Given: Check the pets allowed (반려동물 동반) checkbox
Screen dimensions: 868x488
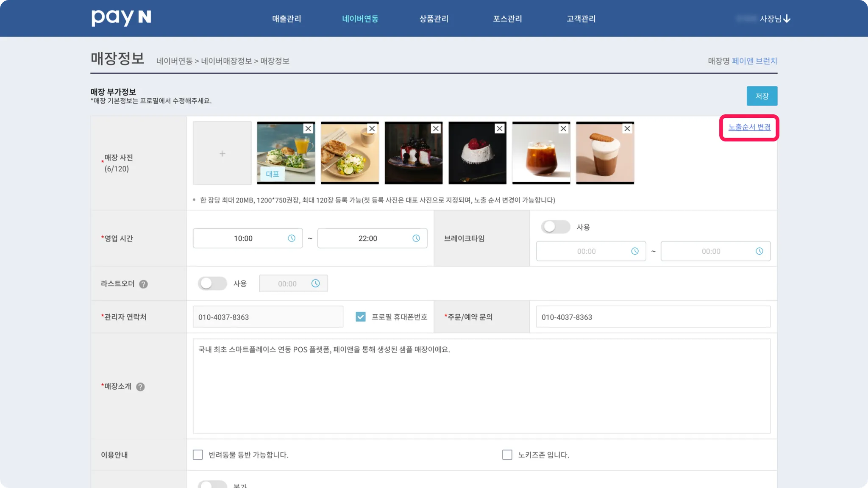Looking at the screenshot, I should (x=198, y=455).
